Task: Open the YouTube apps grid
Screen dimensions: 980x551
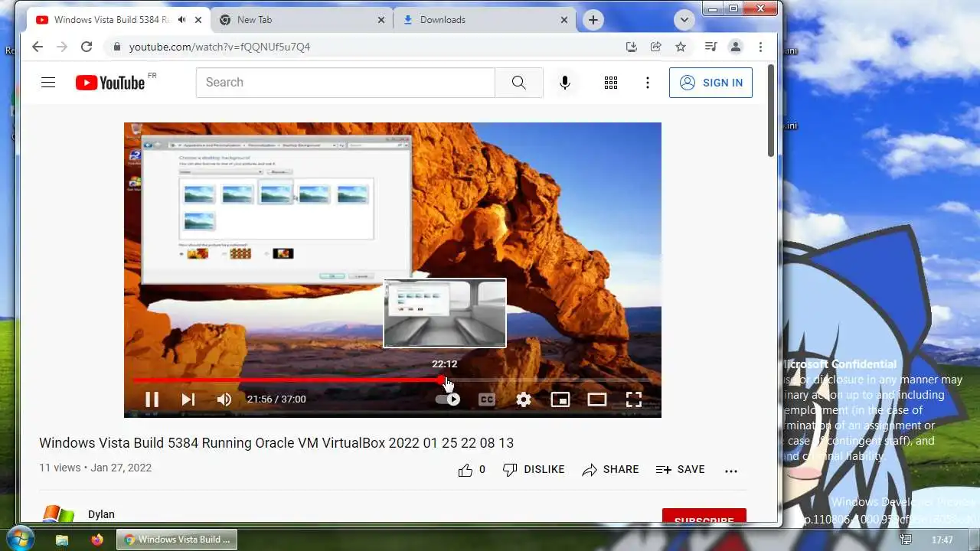Action: 611,83
